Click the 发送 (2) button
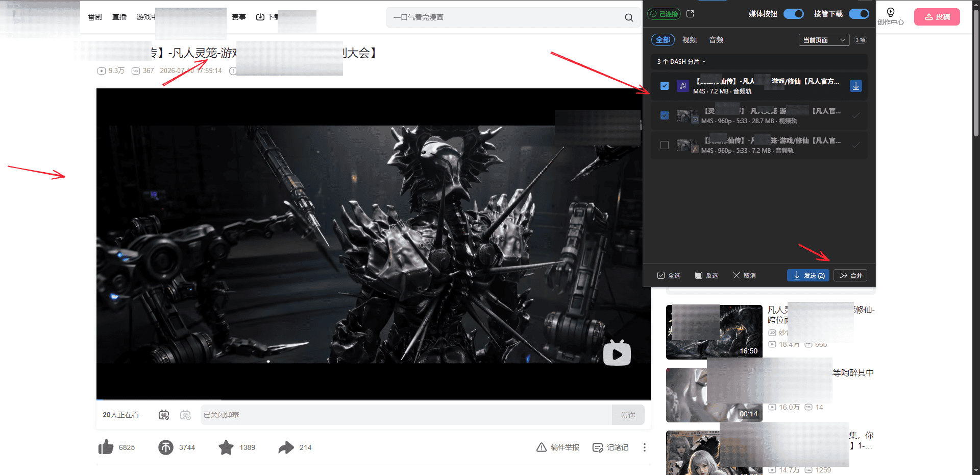The width and height of the screenshot is (980, 475). coord(808,275)
